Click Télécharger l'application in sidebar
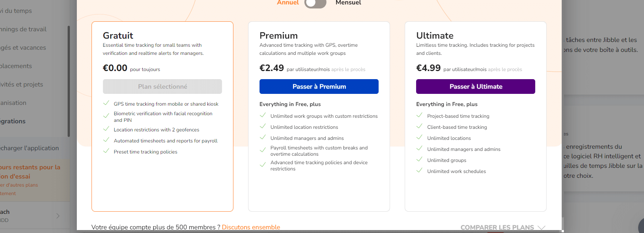 point(29,148)
